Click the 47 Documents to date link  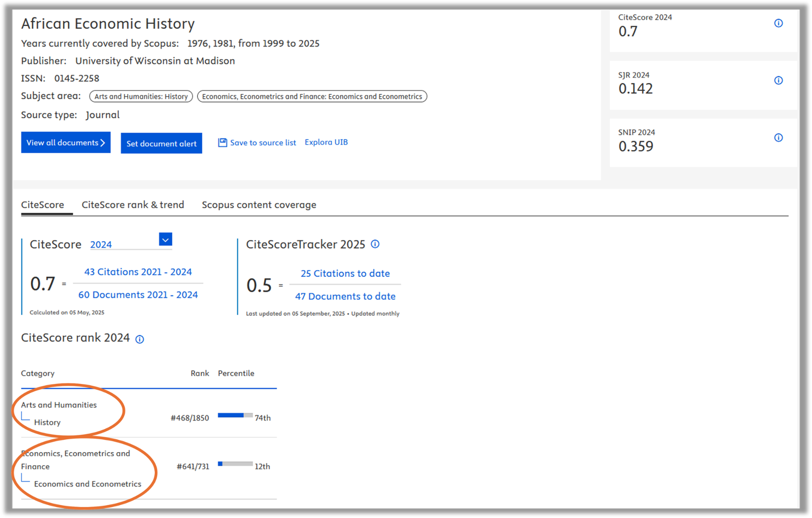coord(345,297)
